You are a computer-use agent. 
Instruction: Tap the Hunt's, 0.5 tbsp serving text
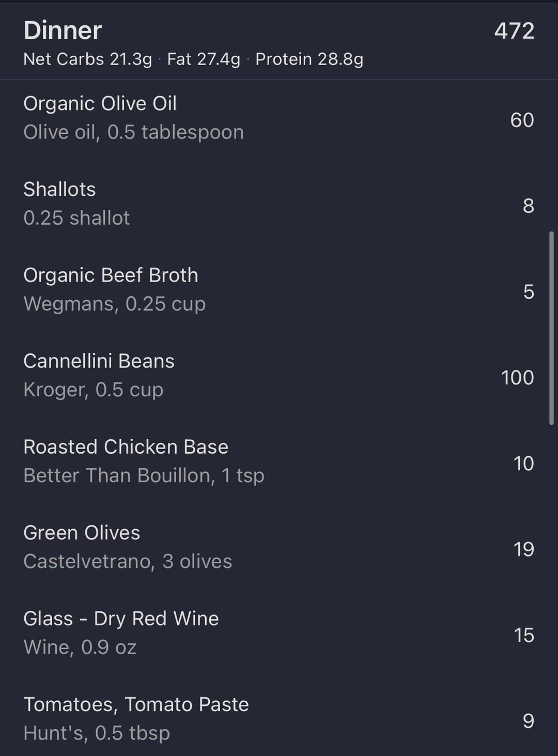click(97, 733)
